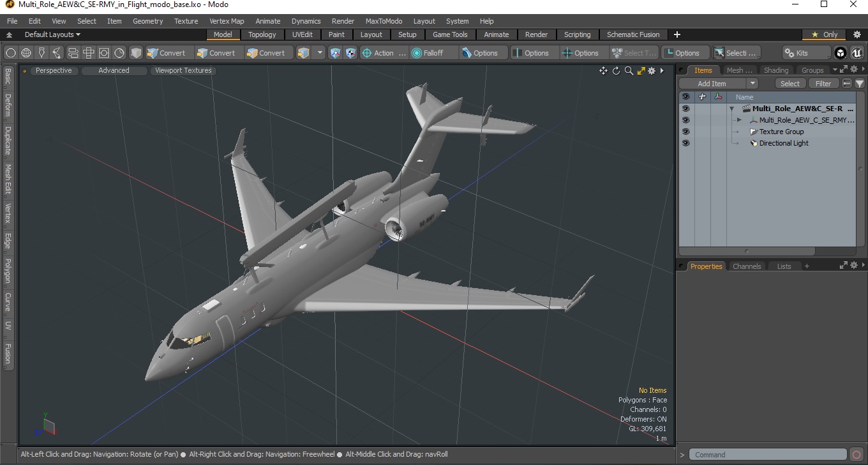Click the cross-shaped unwrap icon in toolbar

pyautogui.click(x=89, y=53)
